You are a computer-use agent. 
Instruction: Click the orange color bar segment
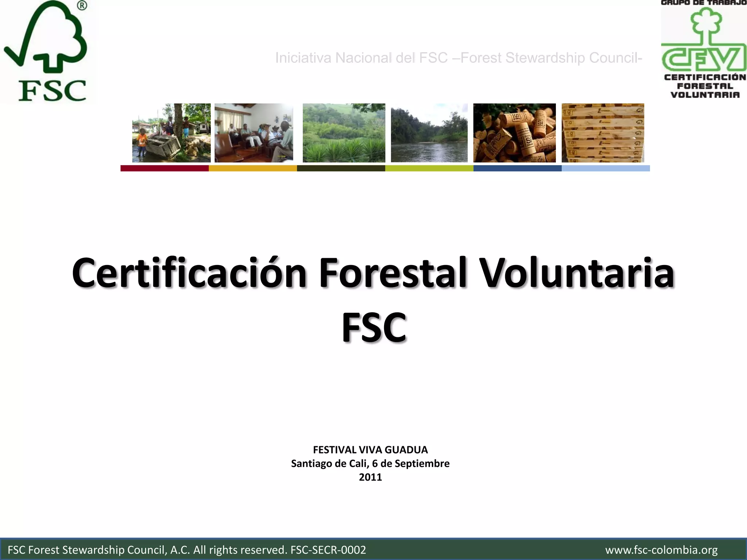[252, 168]
